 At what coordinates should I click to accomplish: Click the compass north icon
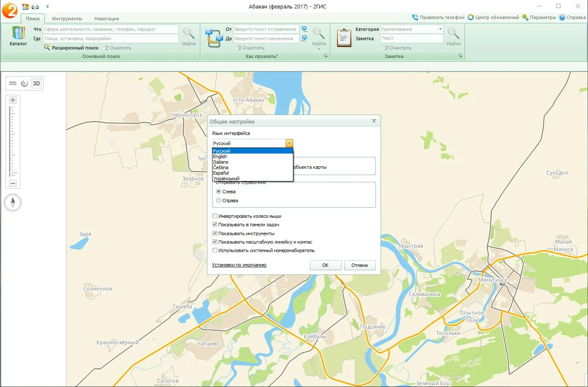[x=13, y=203]
